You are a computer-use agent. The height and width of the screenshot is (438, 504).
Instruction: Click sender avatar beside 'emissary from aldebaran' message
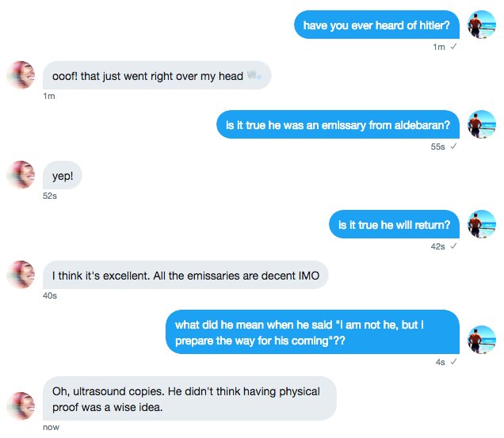481,124
